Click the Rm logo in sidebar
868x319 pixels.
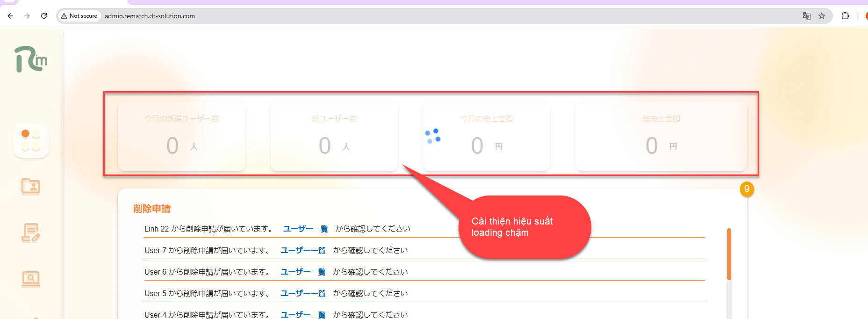[31, 59]
